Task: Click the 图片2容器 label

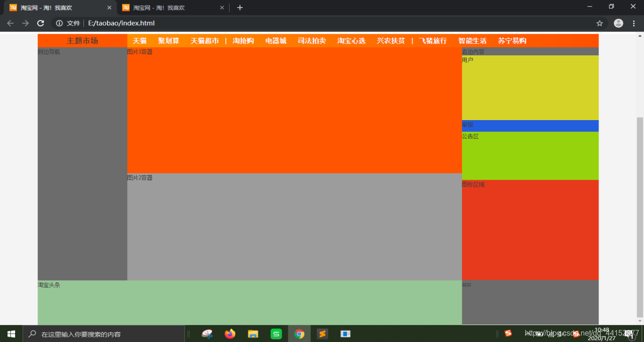Action: (140, 178)
